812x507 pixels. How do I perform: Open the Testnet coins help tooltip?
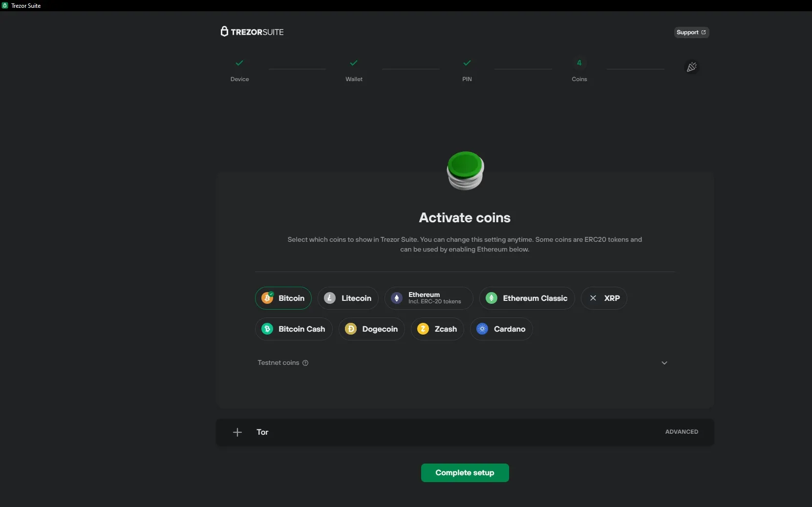pos(305,363)
